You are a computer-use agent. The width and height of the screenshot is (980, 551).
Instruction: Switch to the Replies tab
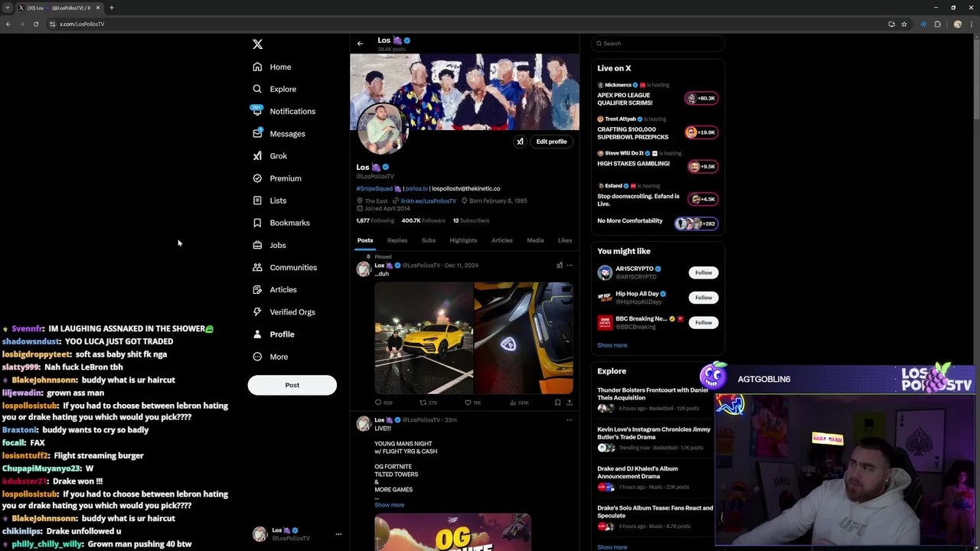[397, 240]
